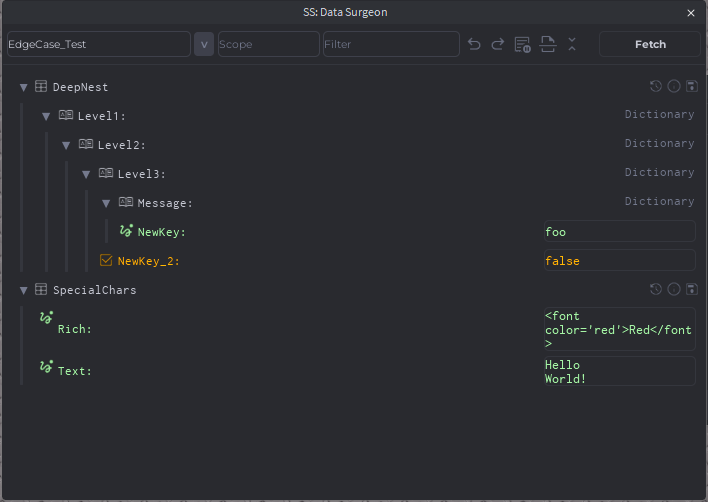Click the EdgeCase_Test datastore name field

pyautogui.click(x=99, y=44)
